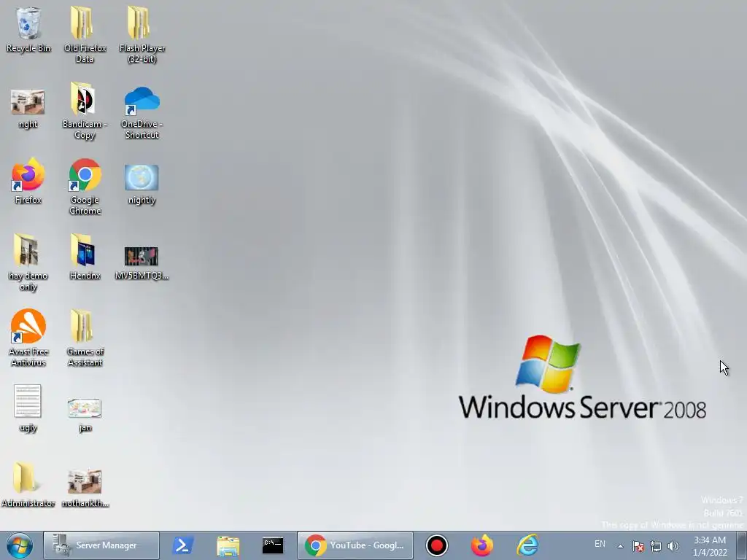Select the OneDrive - Shortcut icon
Image resolution: width=747 pixels, height=560 pixels.
(x=142, y=112)
